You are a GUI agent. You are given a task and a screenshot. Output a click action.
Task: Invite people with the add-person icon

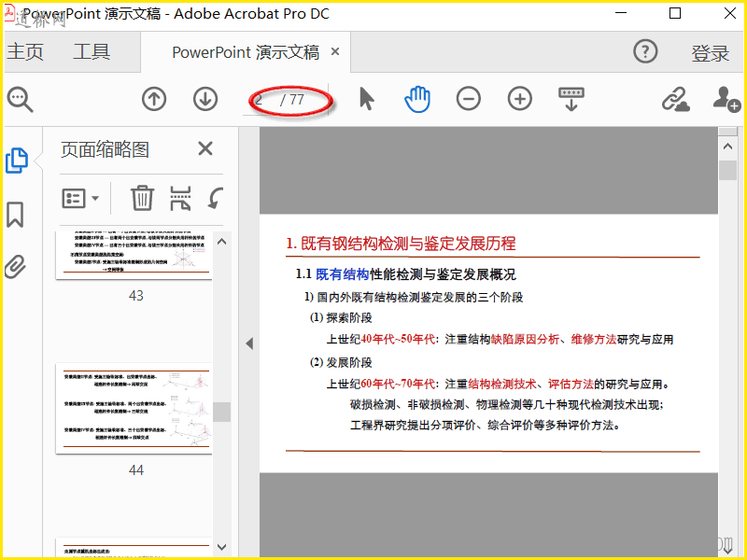[x=726, y=99]
